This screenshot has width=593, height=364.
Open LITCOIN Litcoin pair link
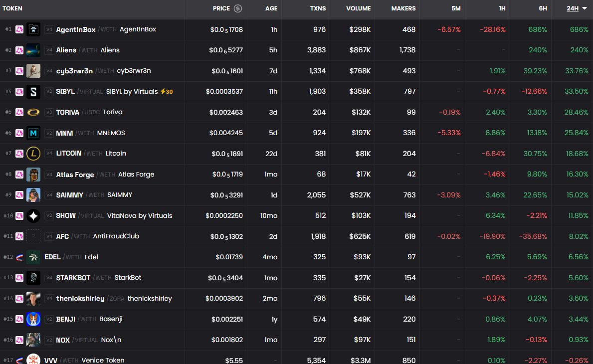91,154
